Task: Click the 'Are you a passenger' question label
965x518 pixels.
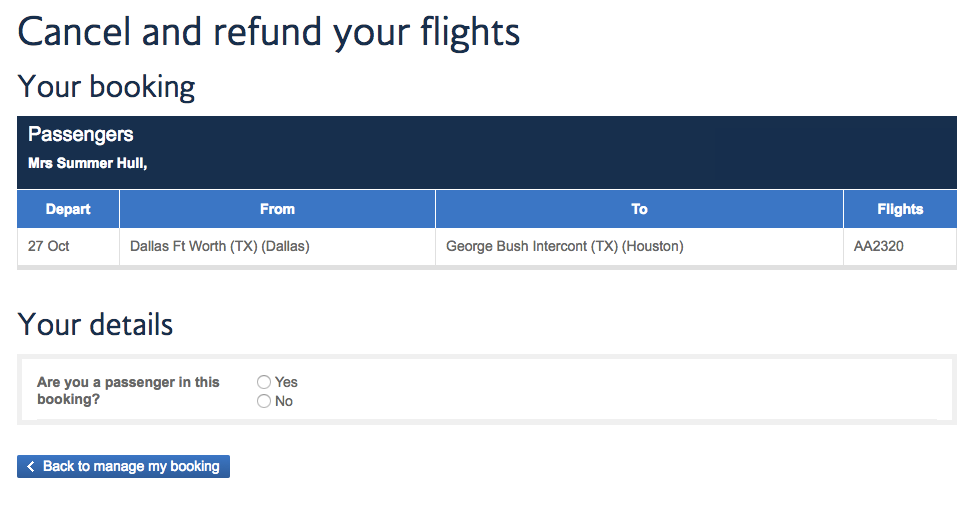Action: (128, 390)
